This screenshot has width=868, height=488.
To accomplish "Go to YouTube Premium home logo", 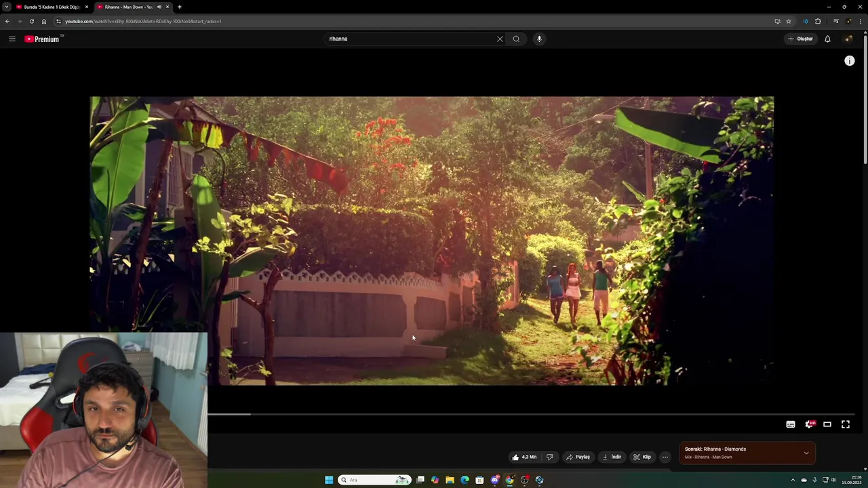I will tap(42, 39).
